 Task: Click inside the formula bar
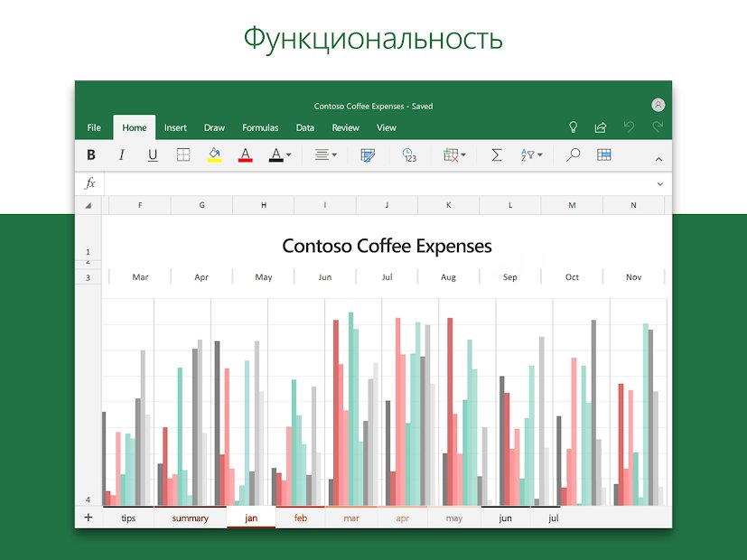(361, 182)
